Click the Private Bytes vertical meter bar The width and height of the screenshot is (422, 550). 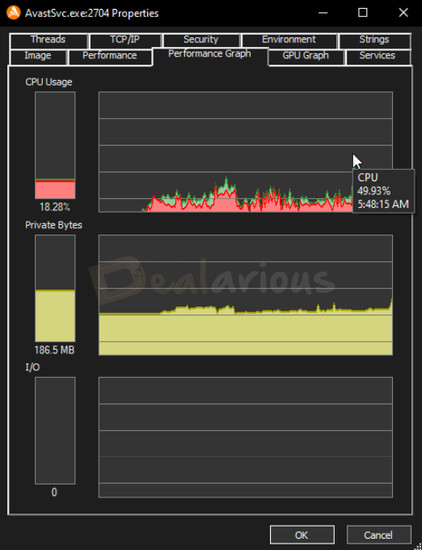point(55,288)
